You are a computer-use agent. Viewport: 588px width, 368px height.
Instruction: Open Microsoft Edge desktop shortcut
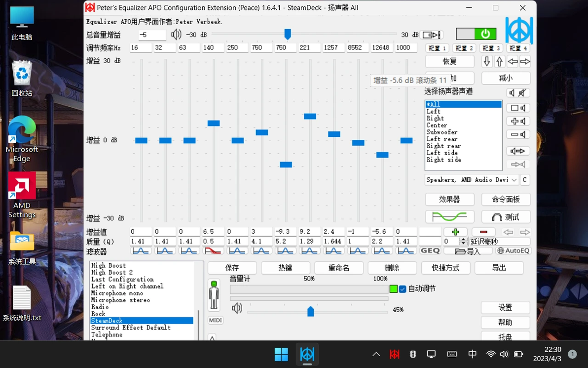click(x=22, y=139)
